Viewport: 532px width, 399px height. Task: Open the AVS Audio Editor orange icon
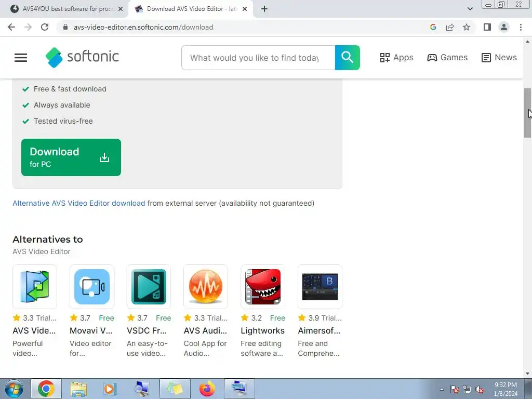206,287
